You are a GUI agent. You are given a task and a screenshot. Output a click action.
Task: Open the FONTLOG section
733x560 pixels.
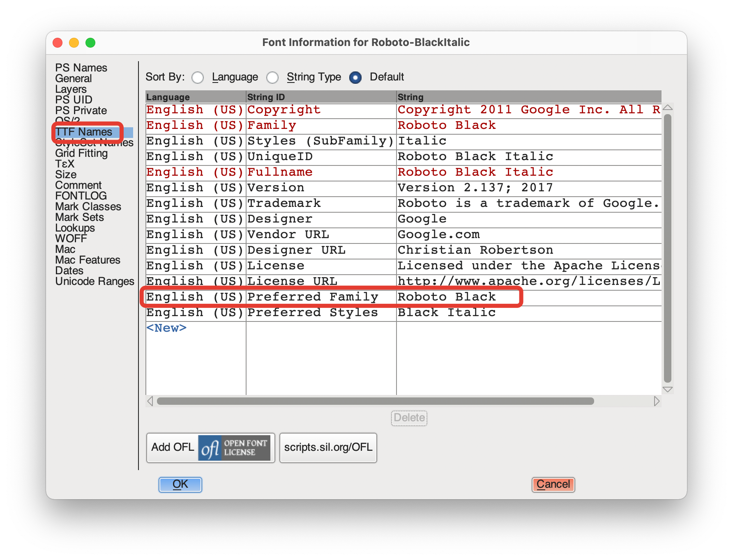point(81,196)
